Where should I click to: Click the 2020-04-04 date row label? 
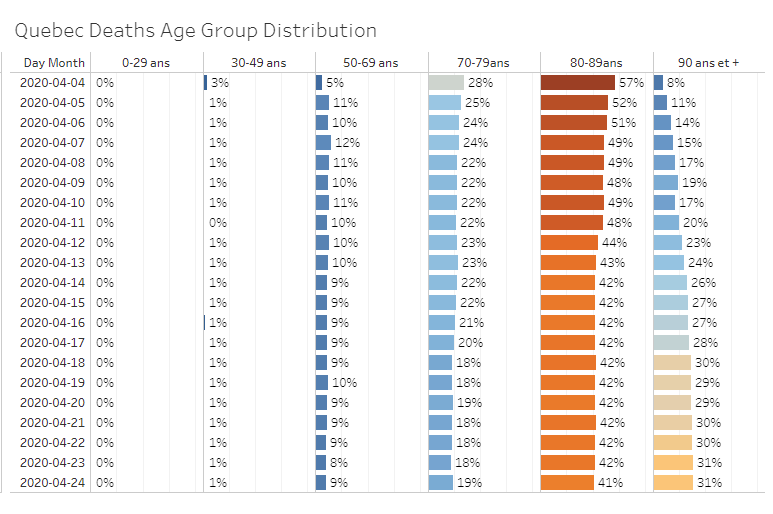point(54,83)
